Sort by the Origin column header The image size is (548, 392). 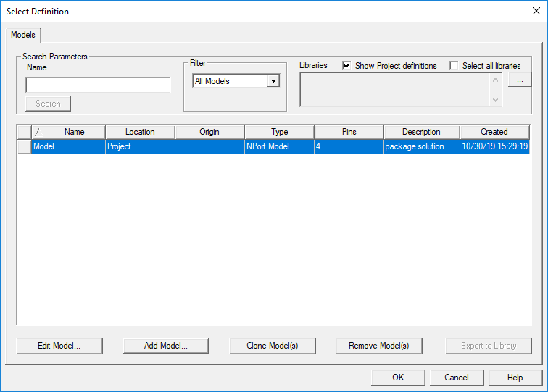[x=209, y=132]
